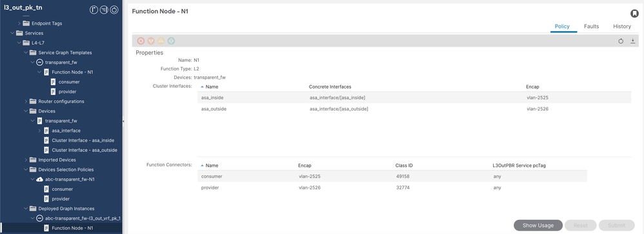
Task: Collapse Deployed Graph Instances node
Action: [25, 209]
